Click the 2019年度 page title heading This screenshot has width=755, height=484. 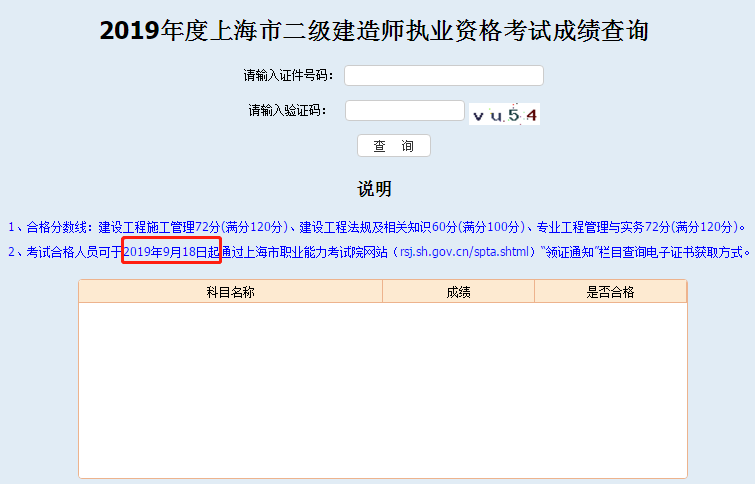[x=374, y=31]
